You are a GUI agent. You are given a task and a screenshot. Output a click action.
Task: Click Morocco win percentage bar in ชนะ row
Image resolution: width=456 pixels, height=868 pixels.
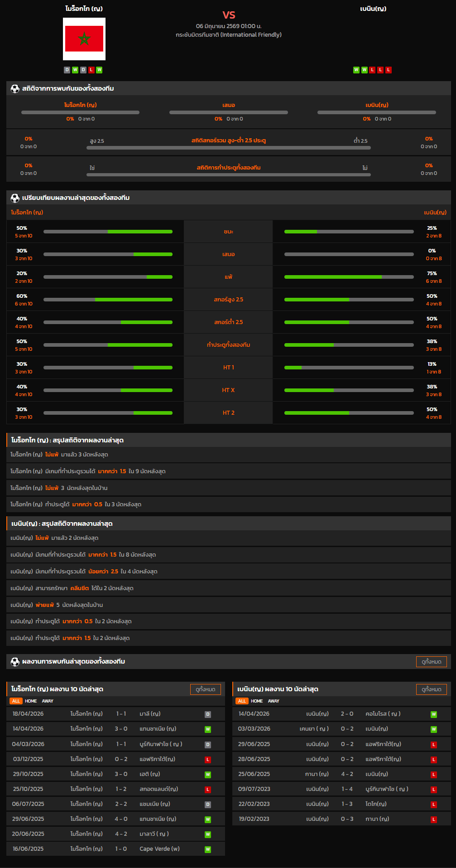(108, 232)
